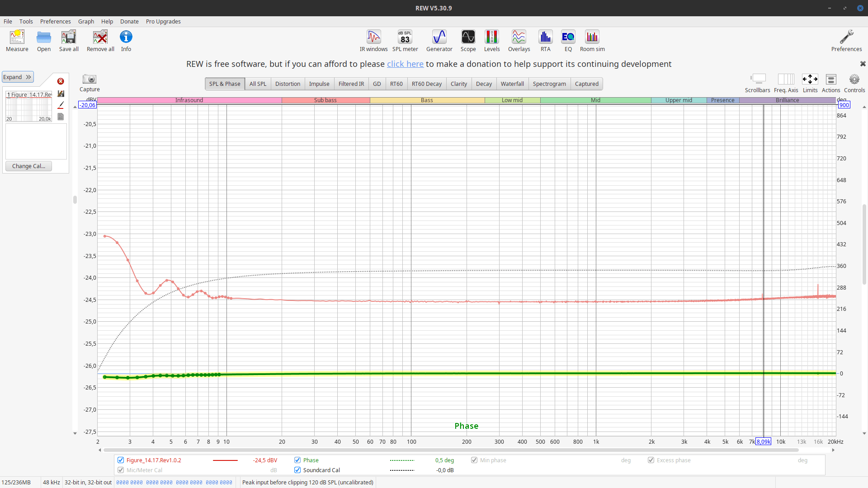Toggle Excess phase checkbox
868x488 pixels.
[651, 460]
